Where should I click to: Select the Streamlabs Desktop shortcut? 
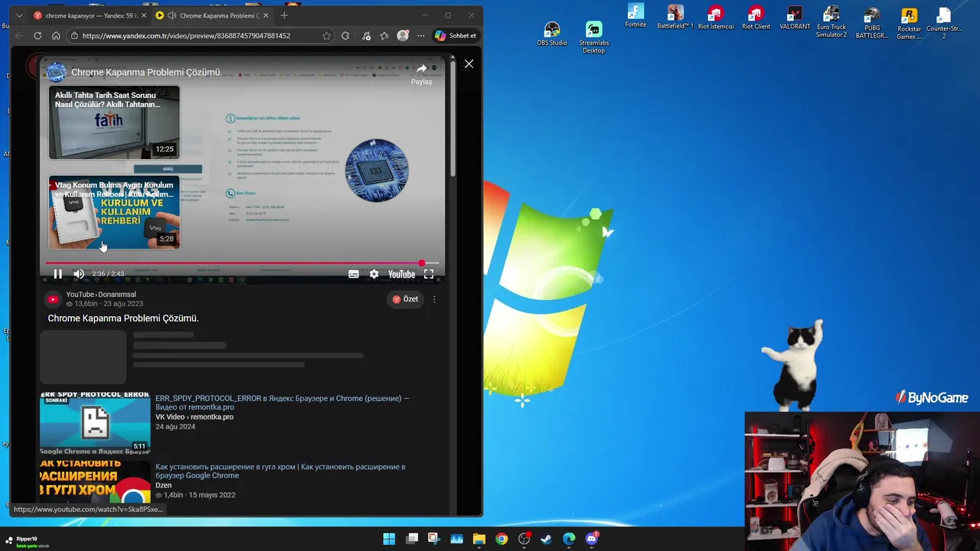pyautogui.click(x=594, y=37)
